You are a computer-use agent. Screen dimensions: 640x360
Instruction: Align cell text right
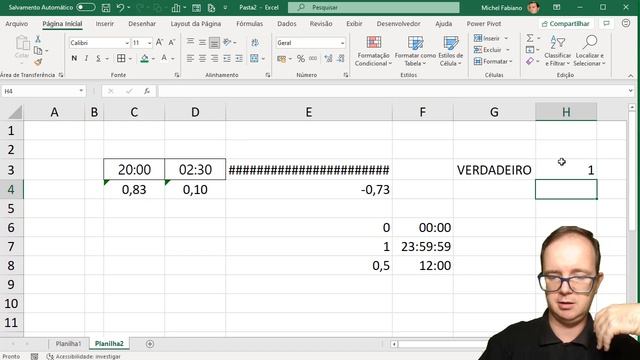click(214, 59)
